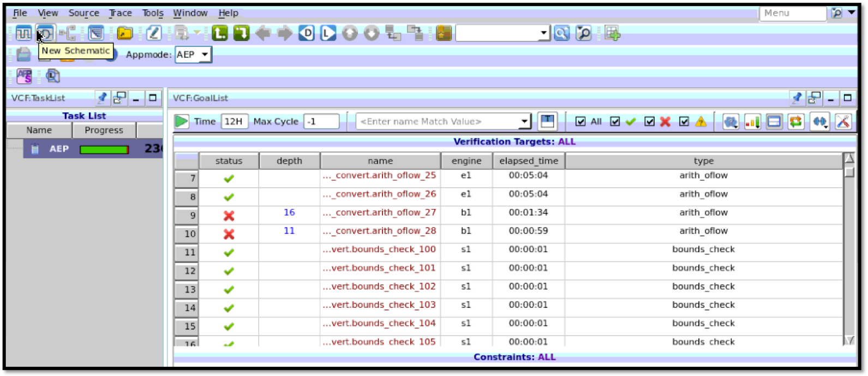Open the top toolbar search combo dropdown
This screenshot has width=868, height=376.
point(543,33)
